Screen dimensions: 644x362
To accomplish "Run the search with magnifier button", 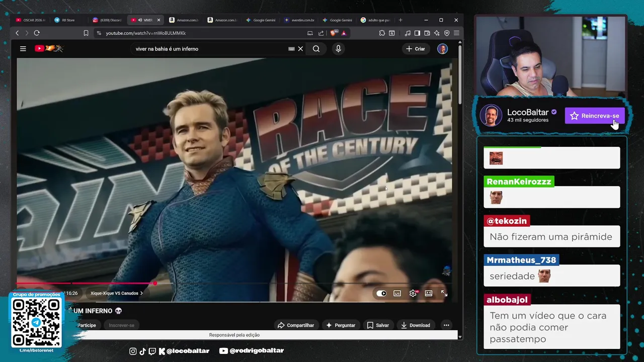I will (x=316, y=49).
